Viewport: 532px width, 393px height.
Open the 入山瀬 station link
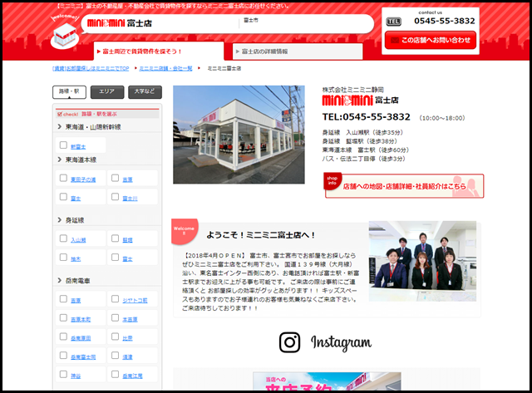click(x=78, y=240)
